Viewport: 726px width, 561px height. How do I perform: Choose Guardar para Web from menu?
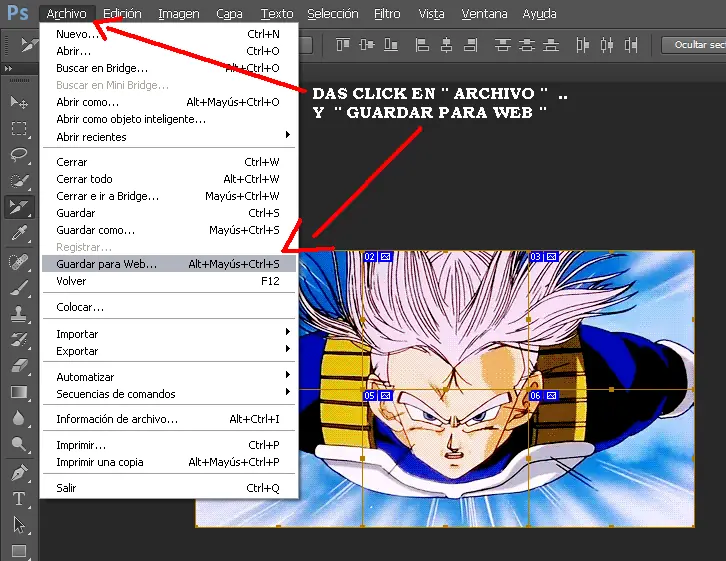(169, 264)
